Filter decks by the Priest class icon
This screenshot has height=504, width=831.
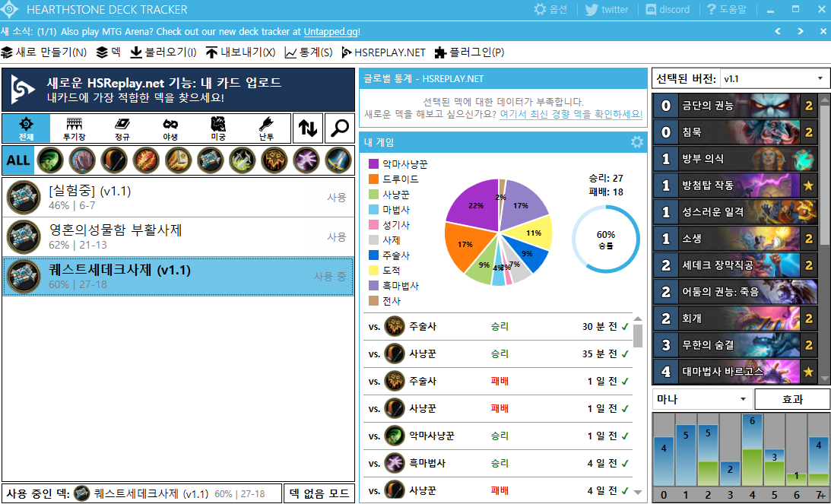pos(211,160)
